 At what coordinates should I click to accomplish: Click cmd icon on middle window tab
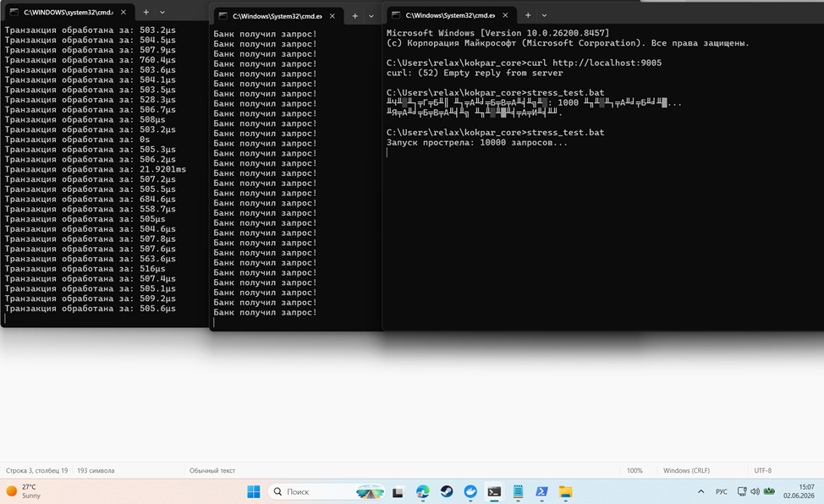222,16
